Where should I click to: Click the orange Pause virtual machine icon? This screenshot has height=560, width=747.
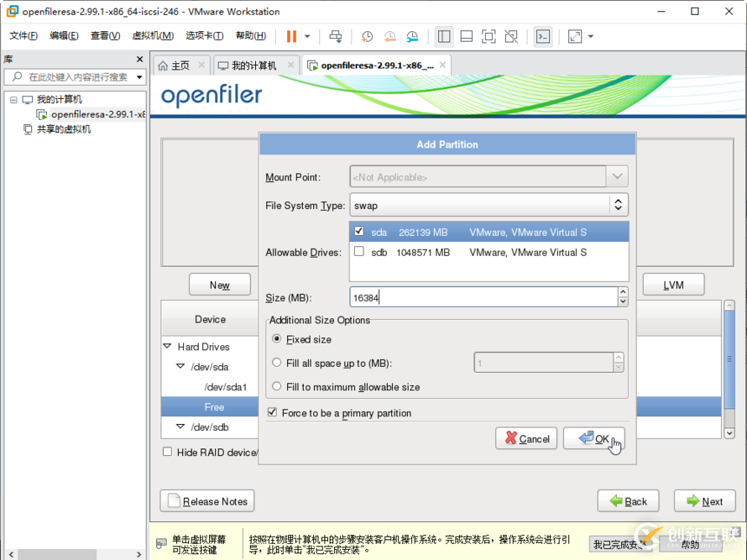pos(291,36)
